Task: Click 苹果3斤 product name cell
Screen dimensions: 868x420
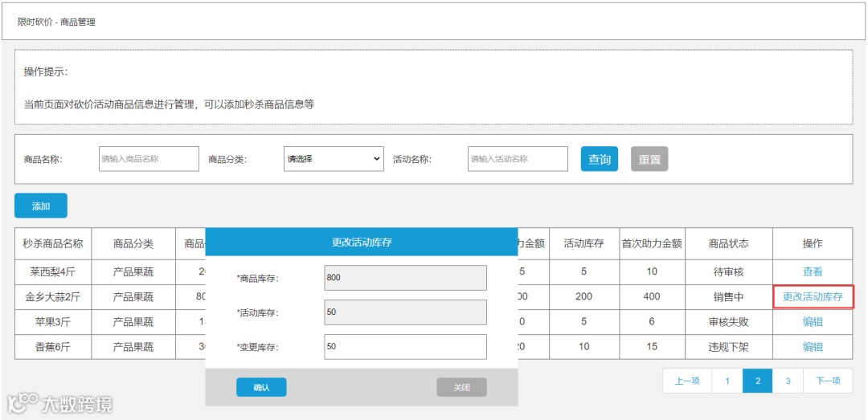Action: 53,322
